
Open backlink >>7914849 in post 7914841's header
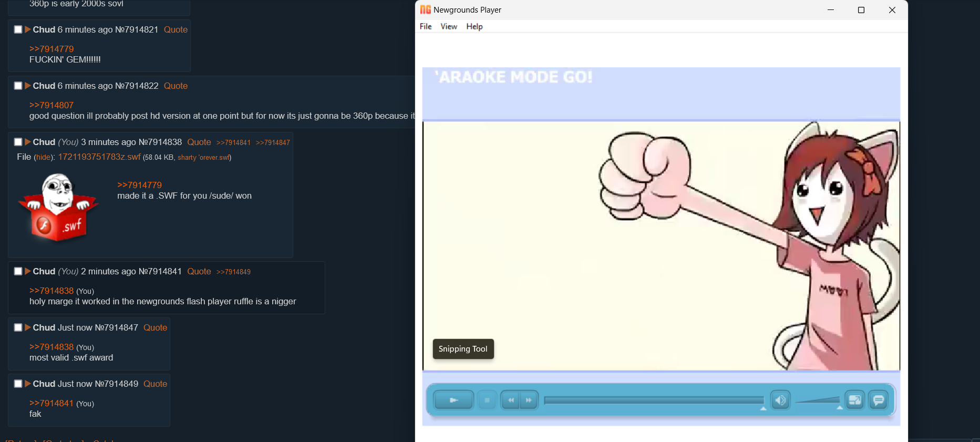coord(233,272)
